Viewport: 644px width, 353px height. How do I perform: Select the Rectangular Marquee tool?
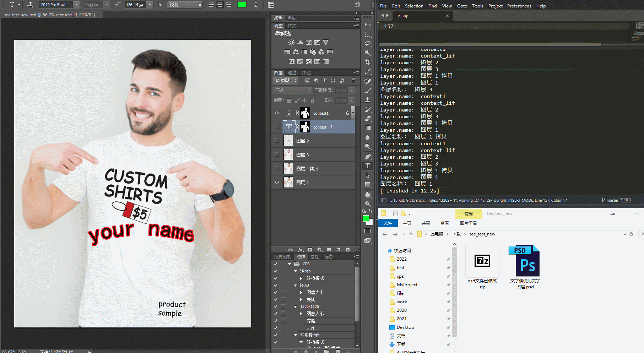click(368, 34)
